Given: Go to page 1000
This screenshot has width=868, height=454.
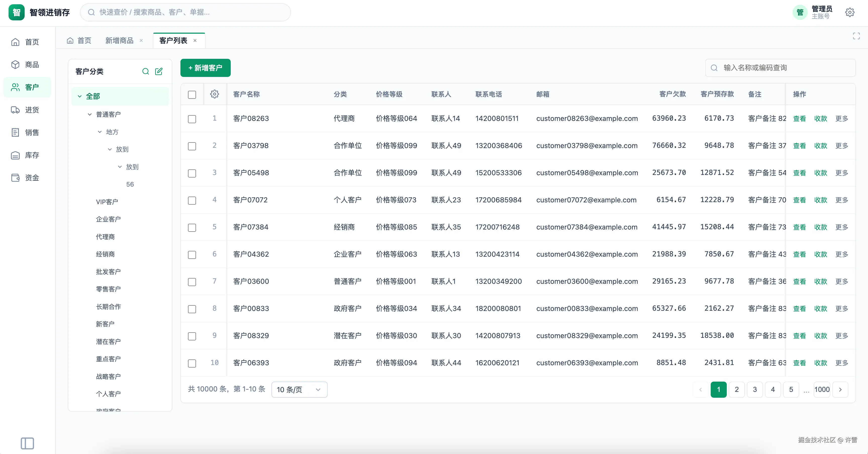Looking at the screenshot, I should coord(822,390).
